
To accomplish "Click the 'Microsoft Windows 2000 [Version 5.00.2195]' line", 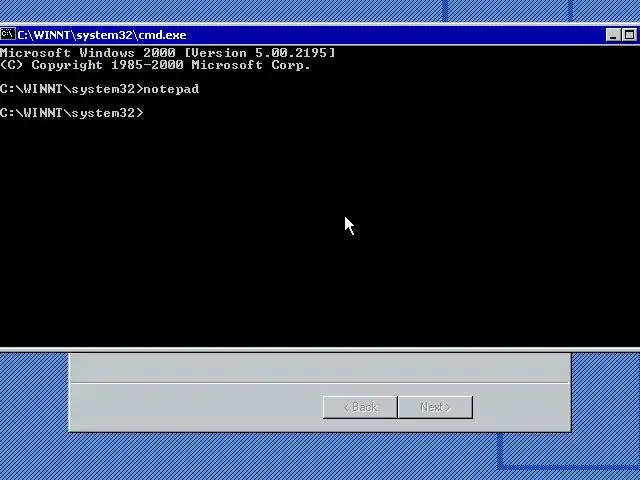I will tap(167, 53).
